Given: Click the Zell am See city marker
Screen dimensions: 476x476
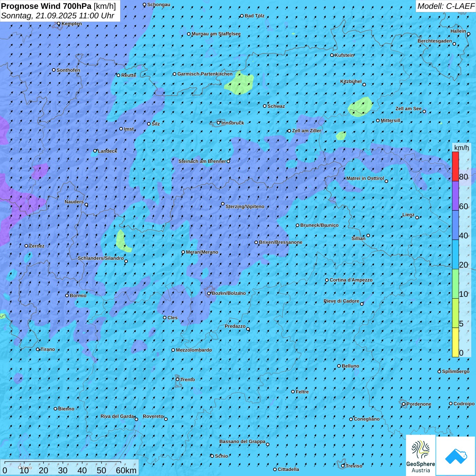Looking at the screenshot, I should click(x=424, y=112).
